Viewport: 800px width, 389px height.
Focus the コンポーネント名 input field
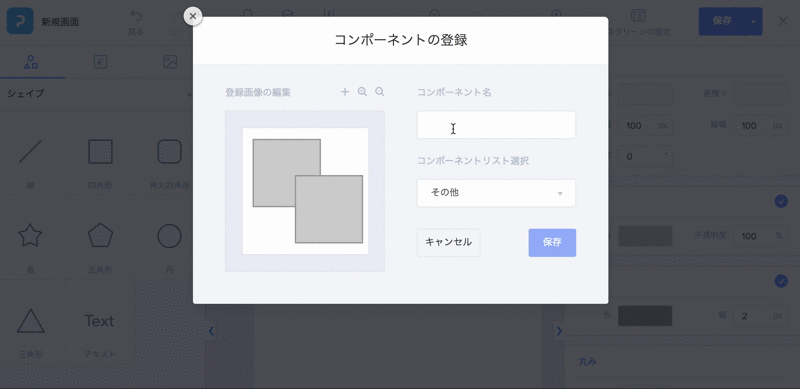pyautogui.click(x=496, y=125)
